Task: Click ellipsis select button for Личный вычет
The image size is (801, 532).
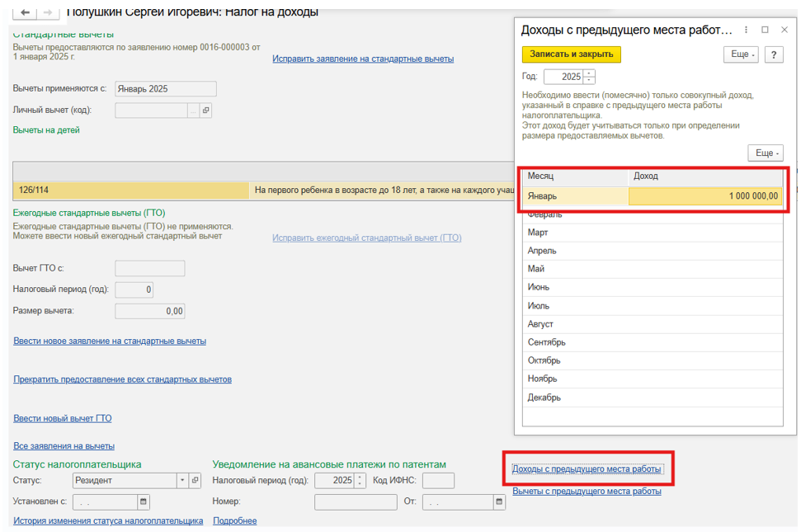Action: [193, 111]
